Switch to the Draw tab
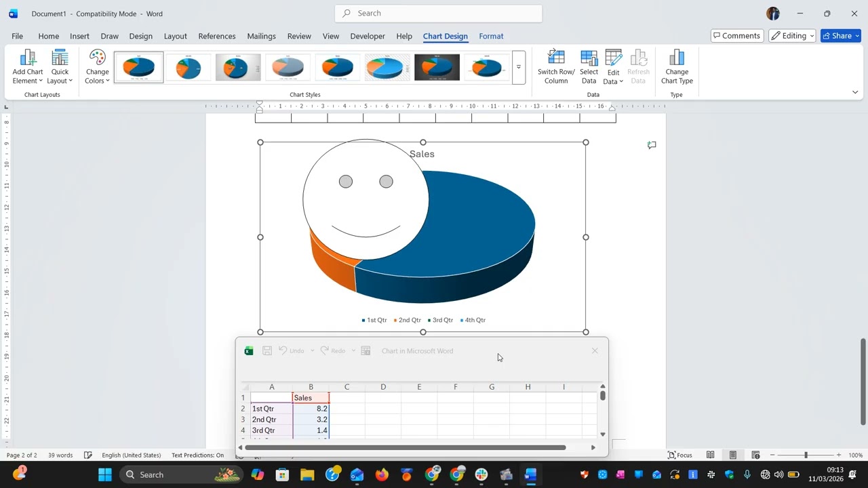Image resolution: width=868 pixels, height=488 pixels. (109, 36)
